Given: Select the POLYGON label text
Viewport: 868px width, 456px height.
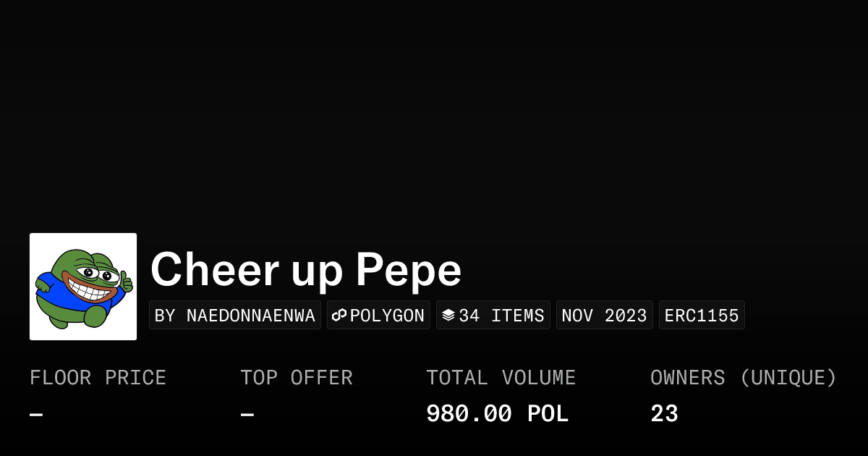Looking at the screenshot, I should [387, 316].
